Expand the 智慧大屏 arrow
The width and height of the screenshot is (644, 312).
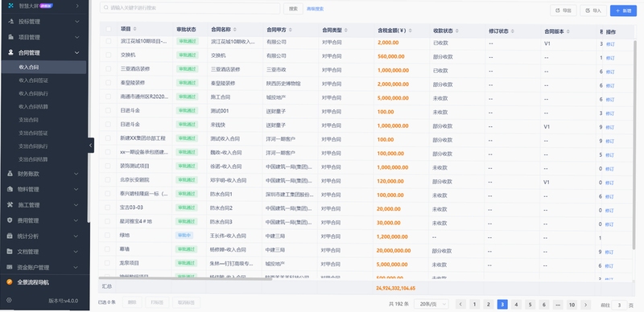77,6
